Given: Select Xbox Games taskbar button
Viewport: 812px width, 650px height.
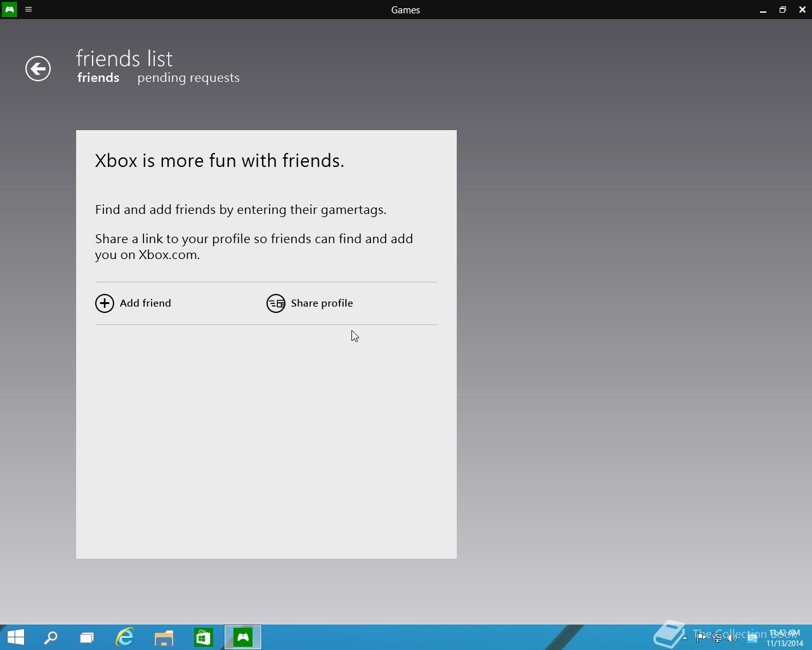Looking at the screenshot, I should tap(243, 637).
